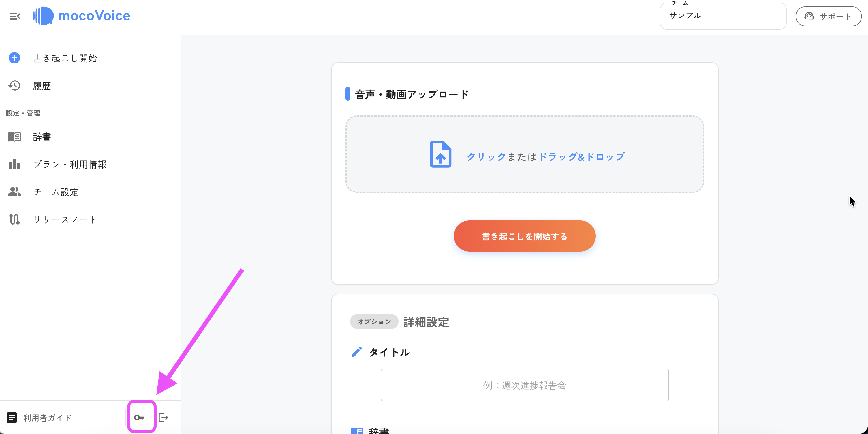Viewport: 868px width, 434px height.
Task: Open the 履歴 history clock icon
Action: point(14,86)
